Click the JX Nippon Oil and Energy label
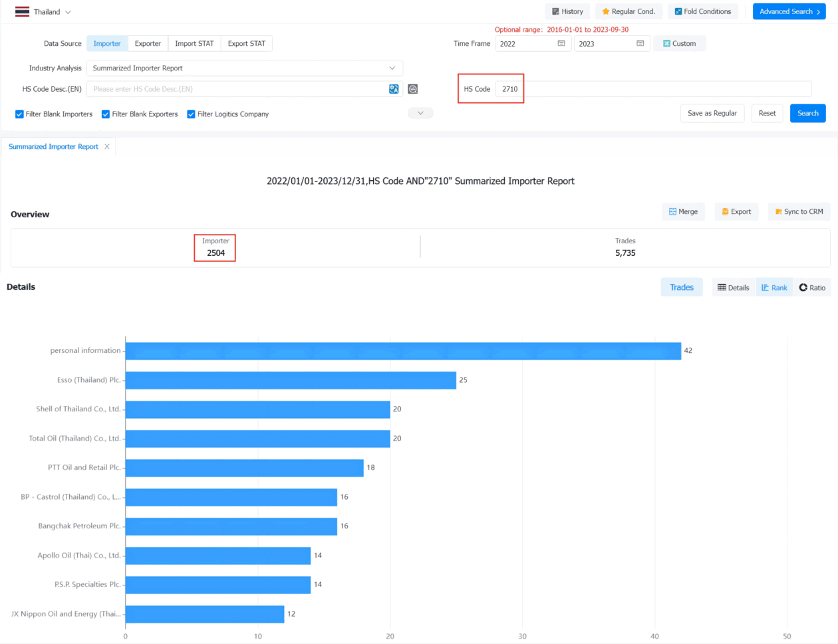838x644 pixels. 66,614
